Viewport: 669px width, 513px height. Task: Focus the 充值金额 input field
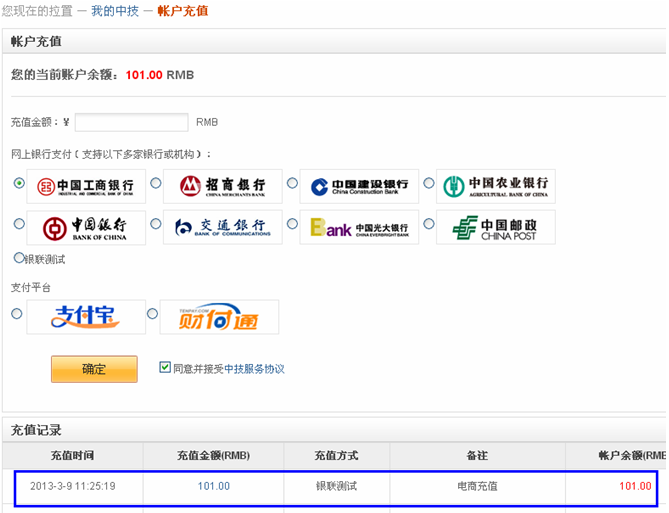pyautogui.click(x=131, y=122)
